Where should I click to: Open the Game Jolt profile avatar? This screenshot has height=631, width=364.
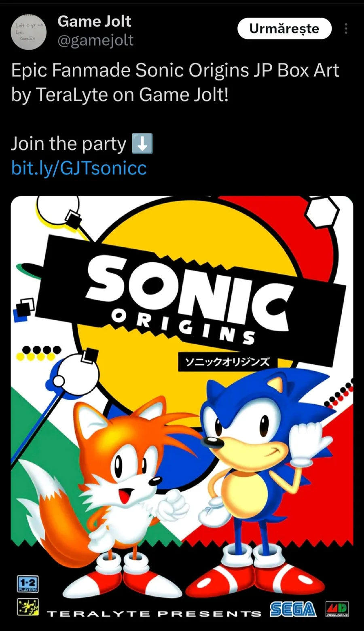[28, 33]
